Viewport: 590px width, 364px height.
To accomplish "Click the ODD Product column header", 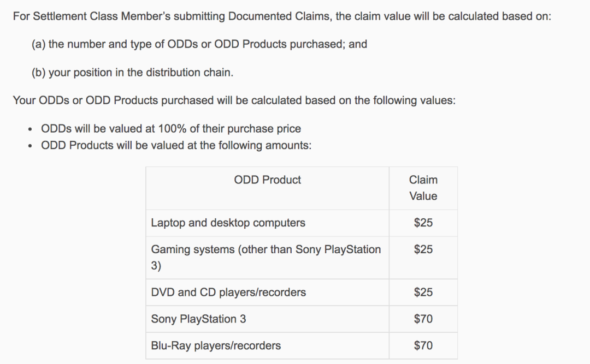I will click(267, 180).
